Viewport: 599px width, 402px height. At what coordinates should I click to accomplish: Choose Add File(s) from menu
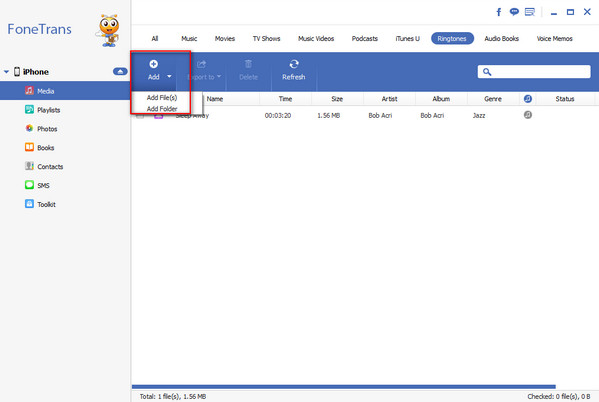tap(162, 97)
